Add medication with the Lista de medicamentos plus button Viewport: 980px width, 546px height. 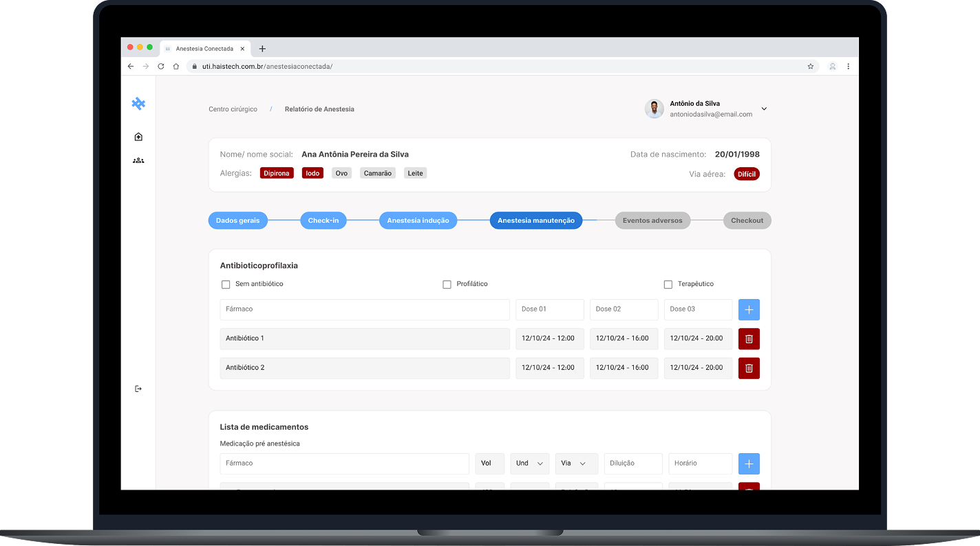749,463
